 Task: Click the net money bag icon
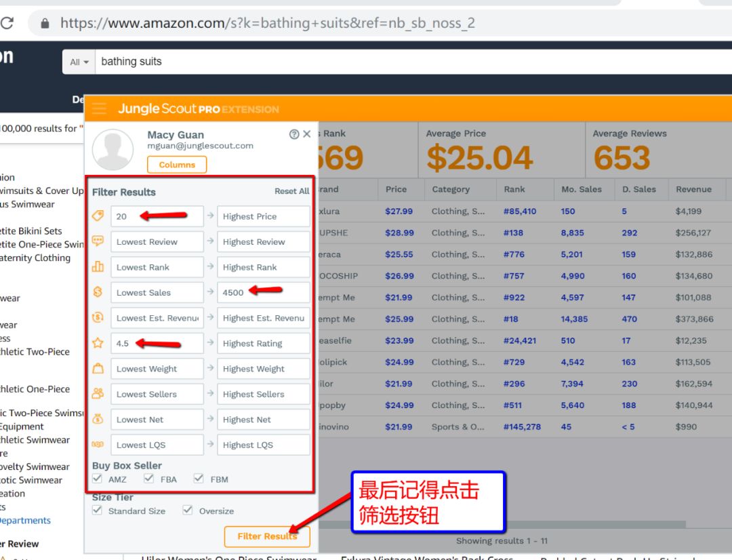98,419
